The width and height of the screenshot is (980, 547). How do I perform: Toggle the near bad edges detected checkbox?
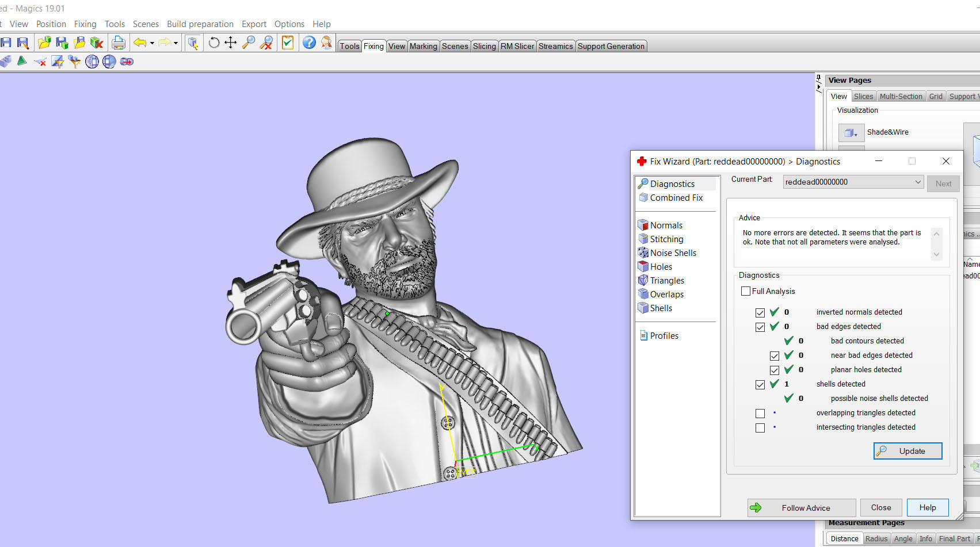point(775,355)
